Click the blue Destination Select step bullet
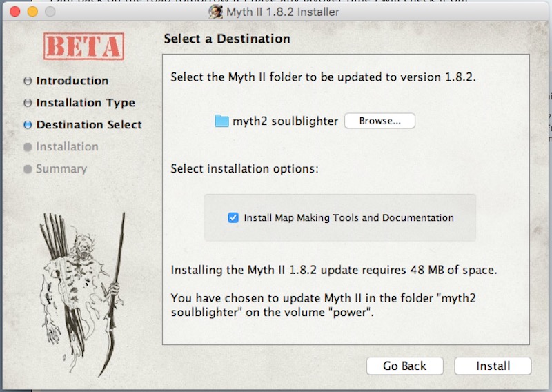The image size is (552, 392). click(28, 125)
